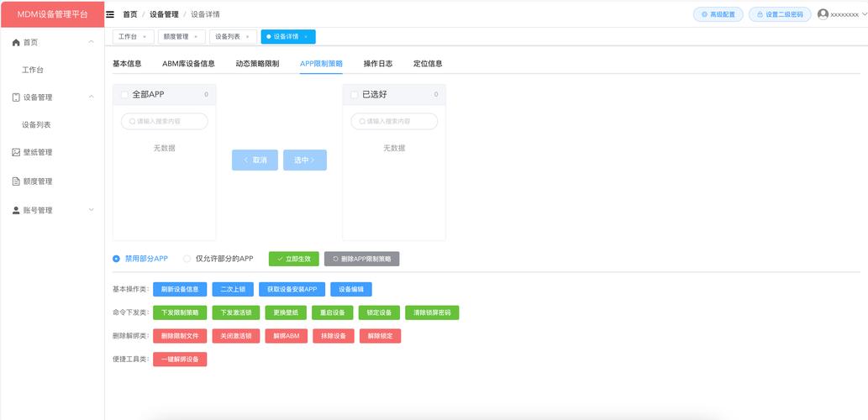Check the 全部APP select-all checkbox
Screen dimensions: 868x420
coord(125,95)
